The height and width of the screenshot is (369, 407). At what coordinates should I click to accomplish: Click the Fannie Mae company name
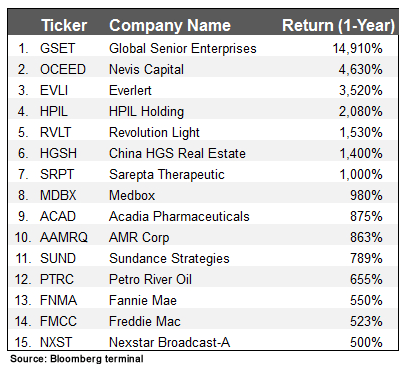point(143,301)
